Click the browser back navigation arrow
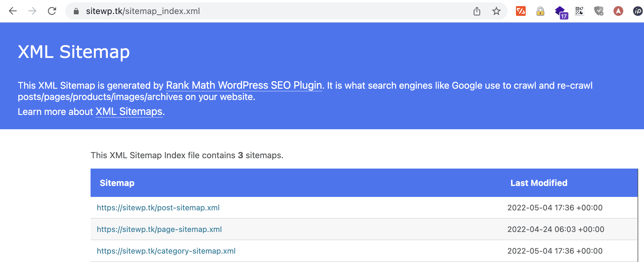Screen dimensions: 644x278 [12, 11]
